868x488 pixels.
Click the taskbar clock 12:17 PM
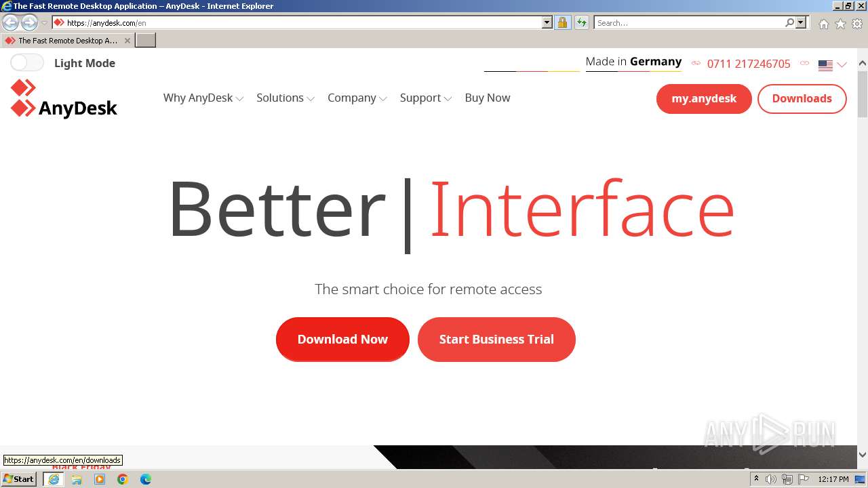(x=833, y=479)
